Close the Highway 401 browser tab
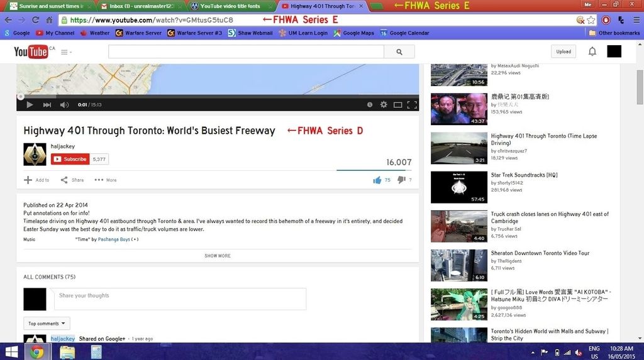Viewport: 644px width, 360px height. pos(361,6)
